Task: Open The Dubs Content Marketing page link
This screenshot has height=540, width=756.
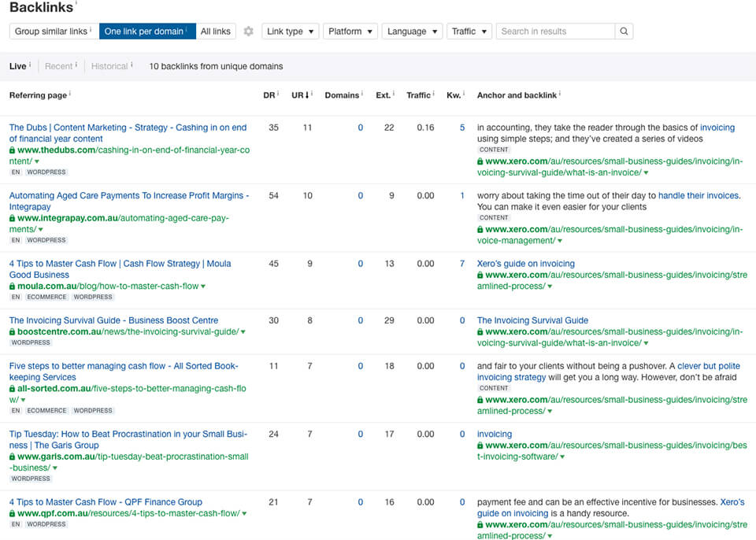Action: pos(128,133)
